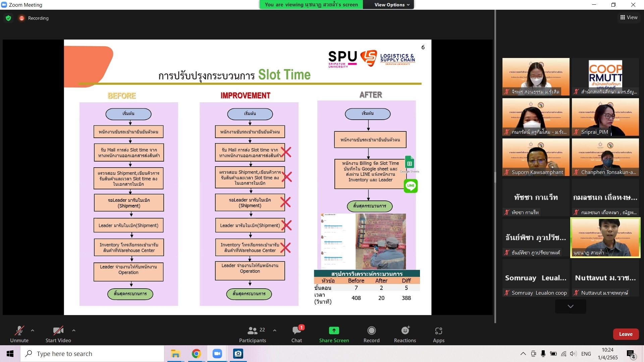
Task: Show hidden system tray icons
Action: 523,354
